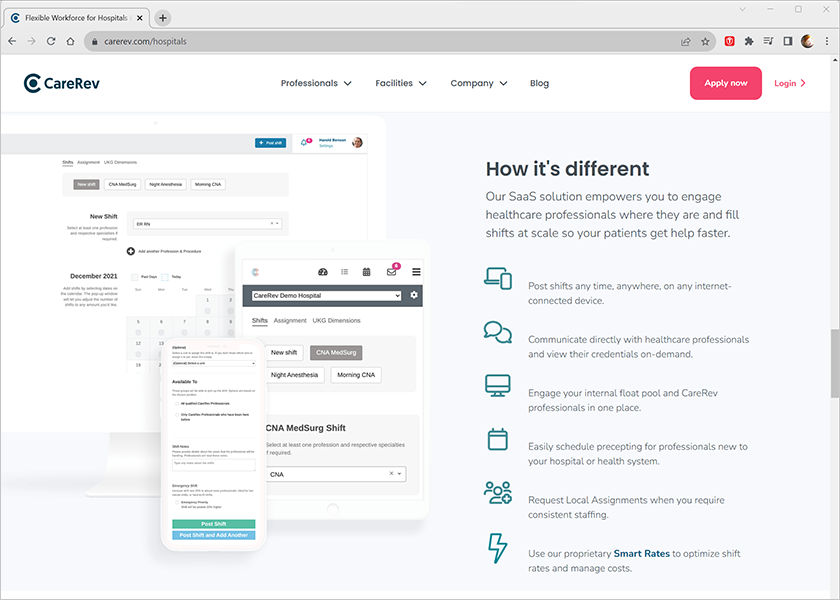Click the monitor icon beside Engage your internal float pool
840x600 pixels.
point(498,386)
